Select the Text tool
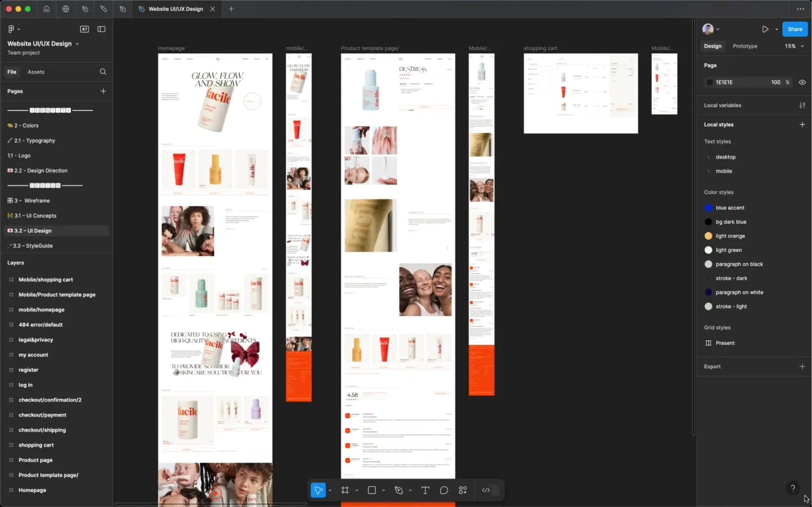This screenshot has height=507, width=812. tap(425, 490)
